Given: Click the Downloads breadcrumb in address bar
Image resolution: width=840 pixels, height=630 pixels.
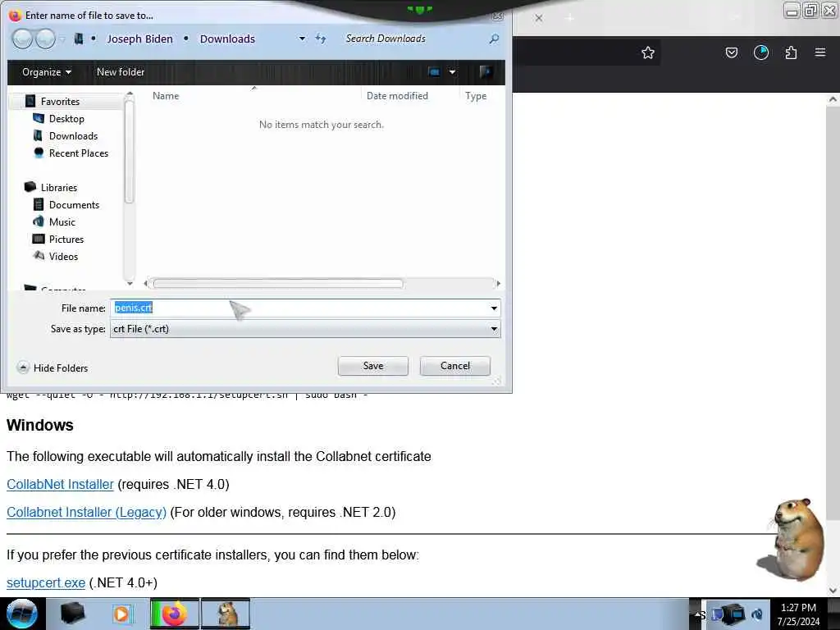Looking at the screenshot, I should (227, 39).
